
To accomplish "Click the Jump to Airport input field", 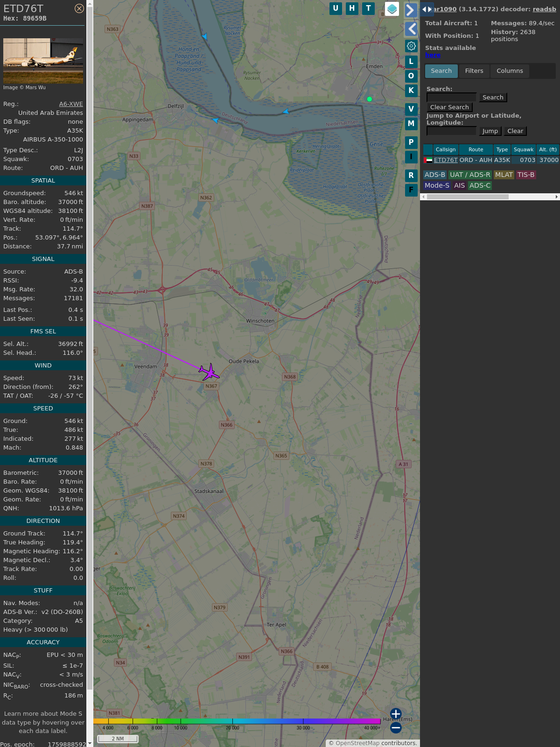I will (451, 131).
